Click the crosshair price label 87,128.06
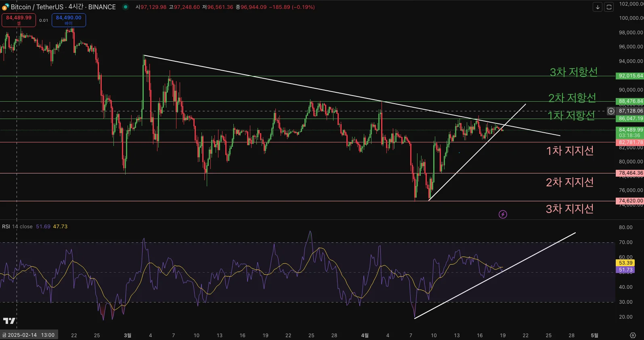 (x=630, y=111)
